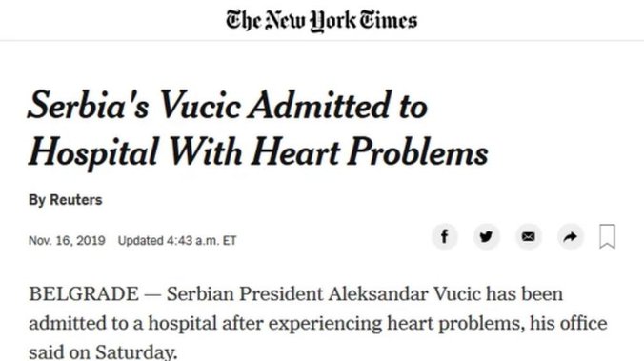Open more sharing options arrow icon
This screenshot has height=361, width=644.
tap(570, 237)
